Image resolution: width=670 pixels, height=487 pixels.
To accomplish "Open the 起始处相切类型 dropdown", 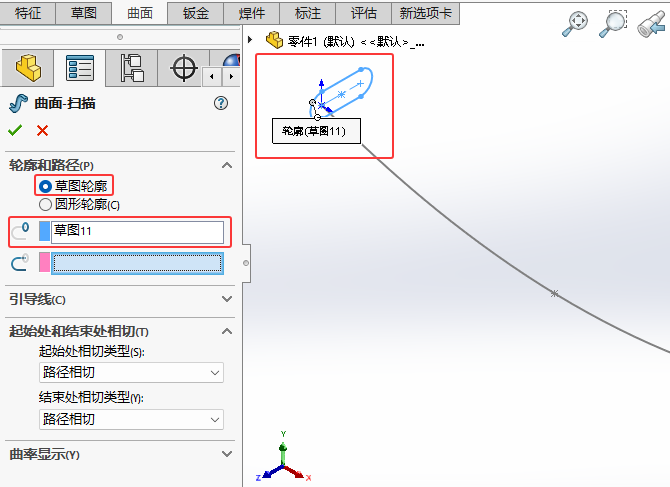I will (x=131, y=373).
